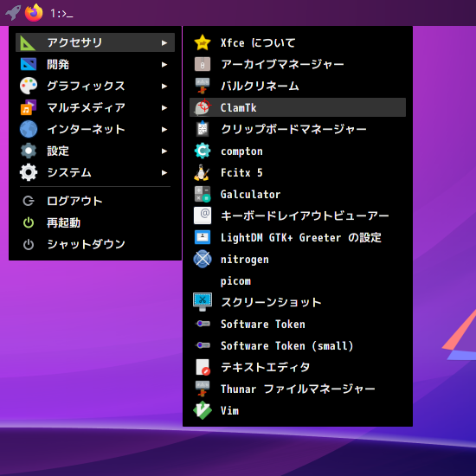Launch the picom entry
The image size is (476, 476).
(x=298, y=280)
